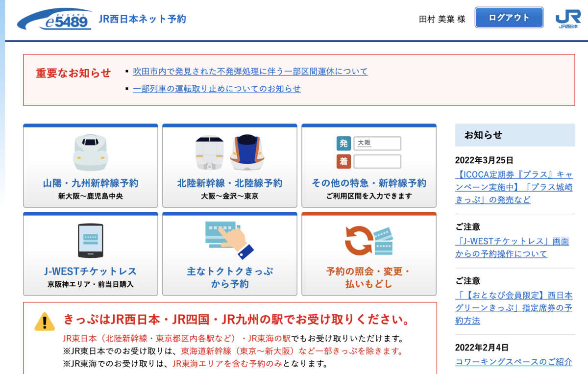Click the red ticket pickup heading text
This screenshot has height=374, width=588.
tap(237, 320)
